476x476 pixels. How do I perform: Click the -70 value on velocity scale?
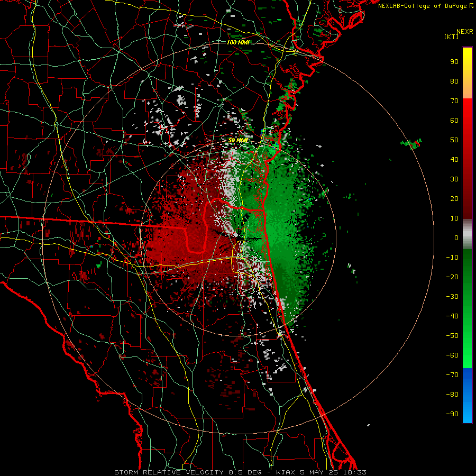coord(452,375)
